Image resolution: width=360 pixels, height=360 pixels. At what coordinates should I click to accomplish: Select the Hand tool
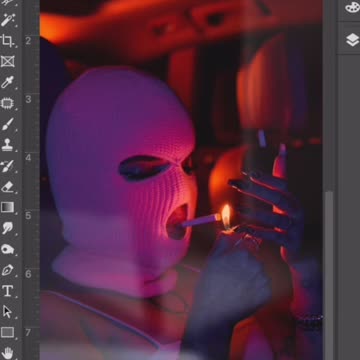point(7,353)
